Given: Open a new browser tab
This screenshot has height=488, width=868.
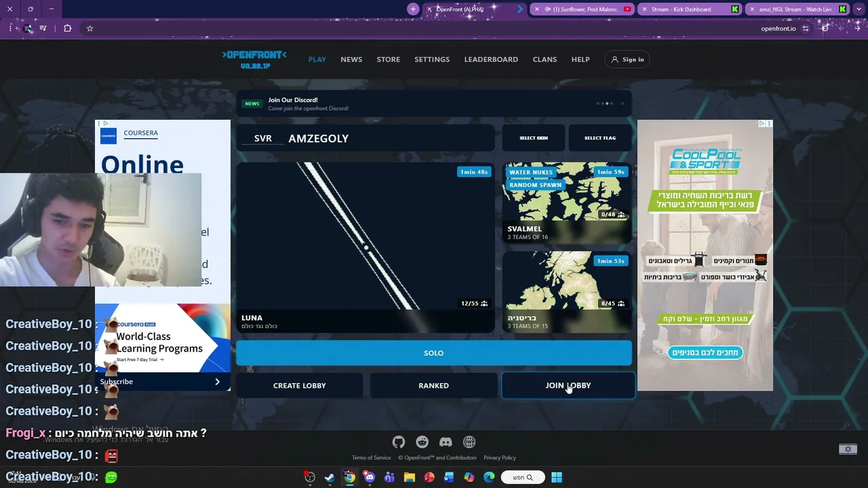Looking at the screenshot, I should [x=413, y=9].
